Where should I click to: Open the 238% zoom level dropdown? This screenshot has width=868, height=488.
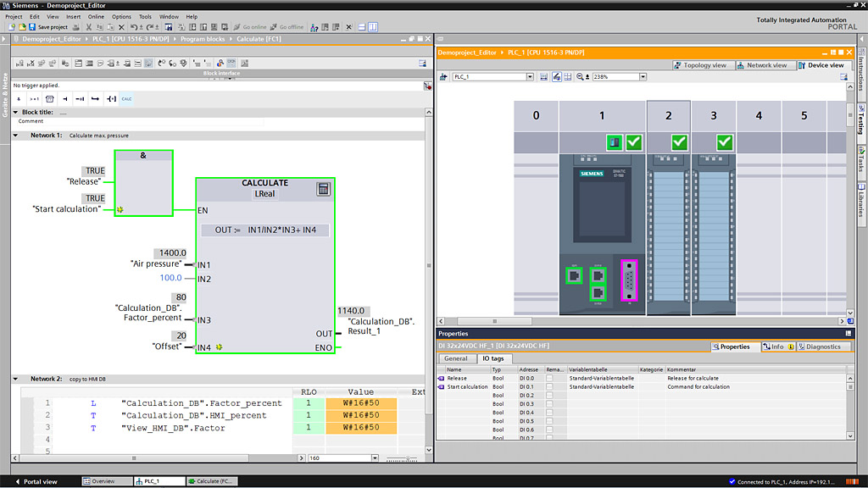pos(643,76)
